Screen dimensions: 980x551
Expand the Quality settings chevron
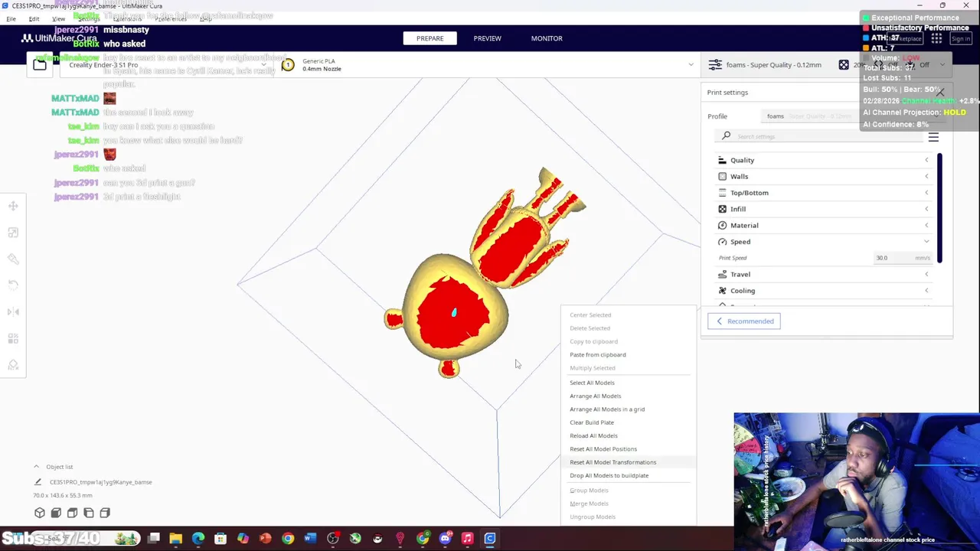926,160
